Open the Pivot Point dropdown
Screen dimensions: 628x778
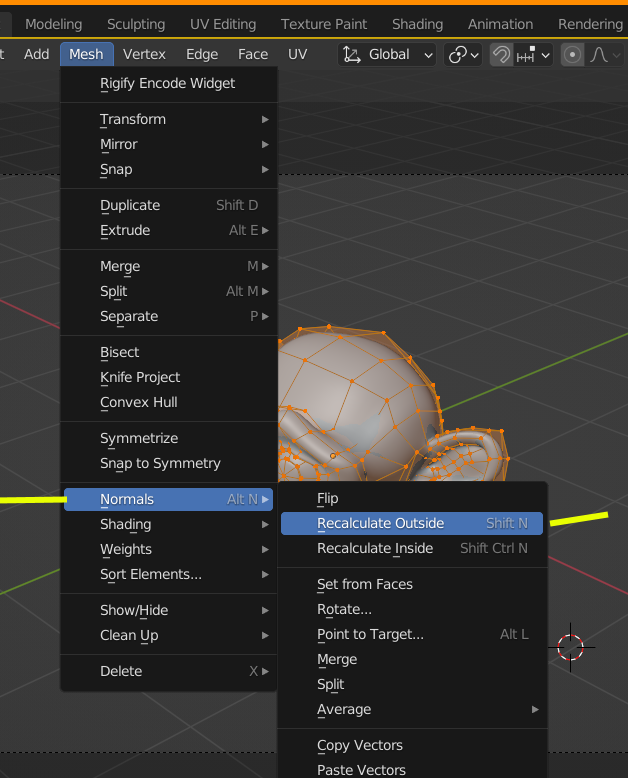point(463,55)
